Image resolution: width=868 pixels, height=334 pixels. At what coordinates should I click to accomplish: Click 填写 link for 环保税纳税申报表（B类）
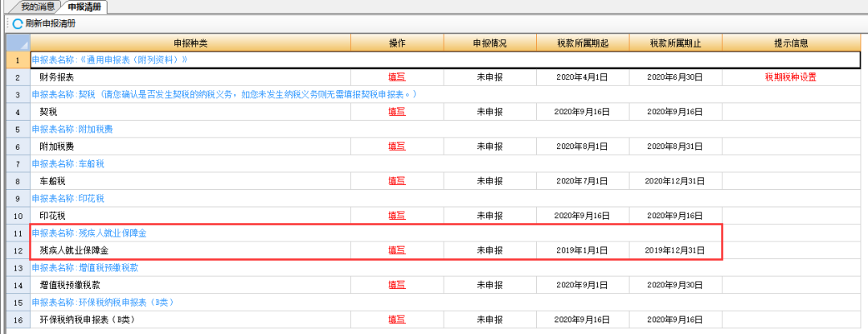point(397,319)
